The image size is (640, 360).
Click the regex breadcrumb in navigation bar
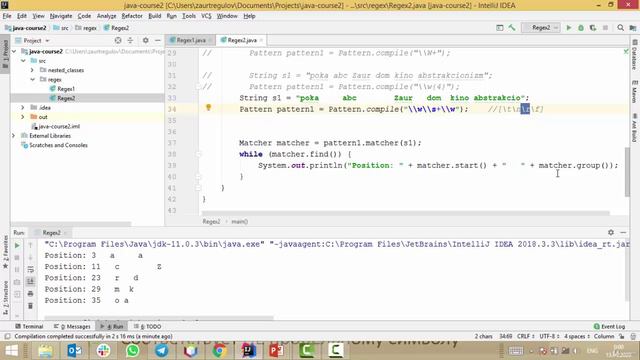coord(86,28)
